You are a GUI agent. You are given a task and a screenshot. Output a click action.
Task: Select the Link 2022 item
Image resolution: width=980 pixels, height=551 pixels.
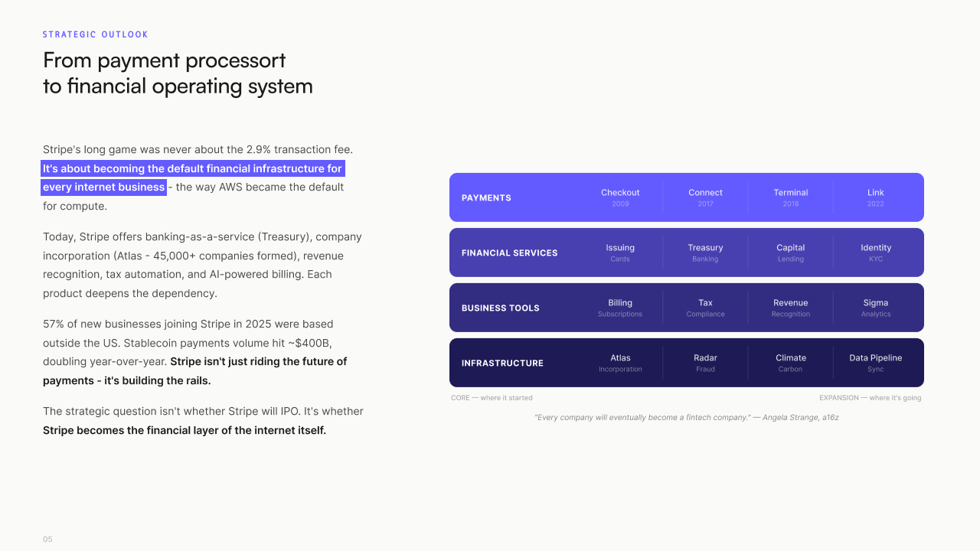click(876, 197)
